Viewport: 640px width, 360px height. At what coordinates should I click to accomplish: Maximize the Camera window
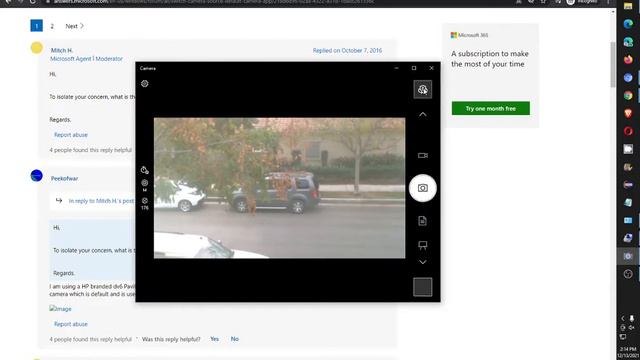point(414,68)
